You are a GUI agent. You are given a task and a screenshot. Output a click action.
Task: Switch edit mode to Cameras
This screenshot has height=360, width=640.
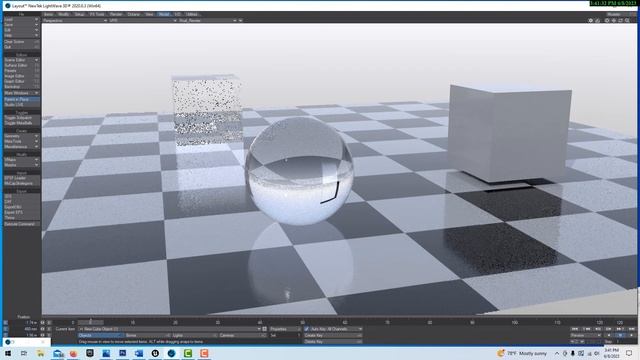(x=242, y=335)
